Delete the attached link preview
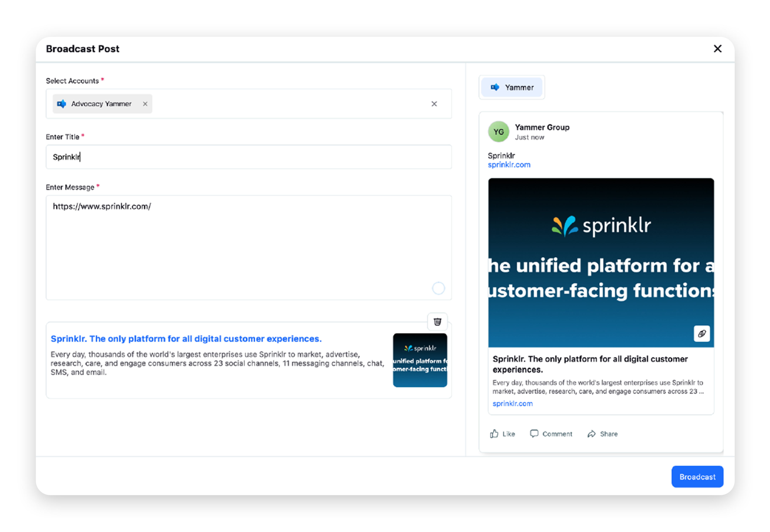 437,321
